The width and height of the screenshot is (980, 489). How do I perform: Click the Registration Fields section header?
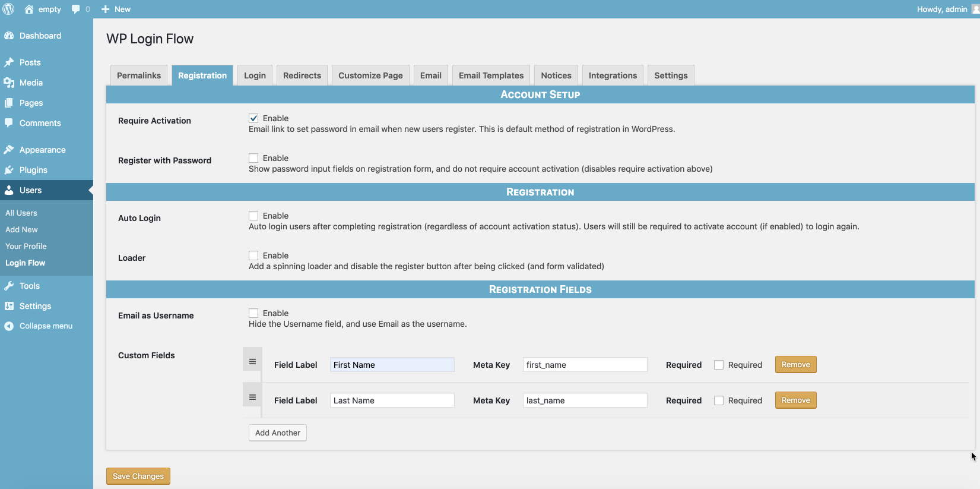point(540,289)
